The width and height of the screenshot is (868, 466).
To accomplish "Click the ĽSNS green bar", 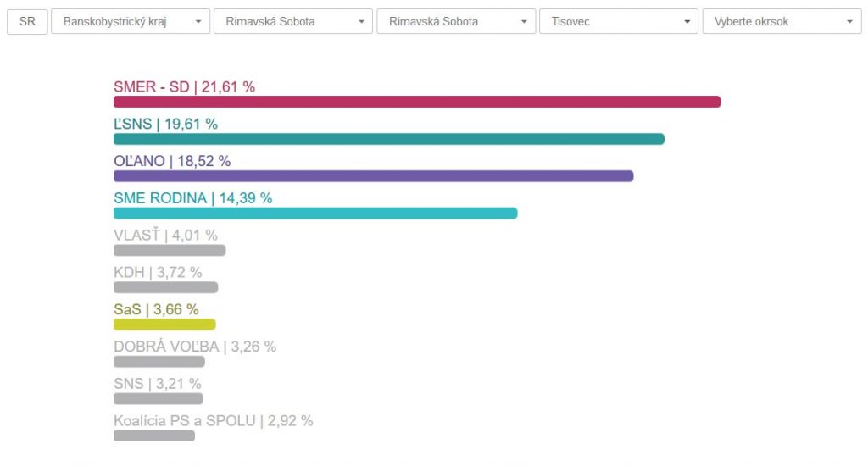I will click(x=388, y=139).
